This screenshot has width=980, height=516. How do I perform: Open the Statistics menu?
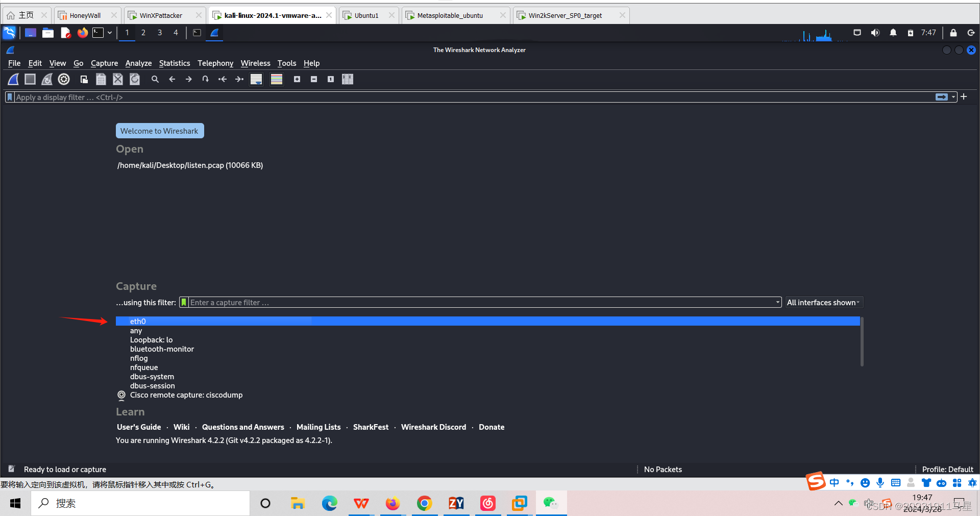pyautogui.click(x=175, y=63)
